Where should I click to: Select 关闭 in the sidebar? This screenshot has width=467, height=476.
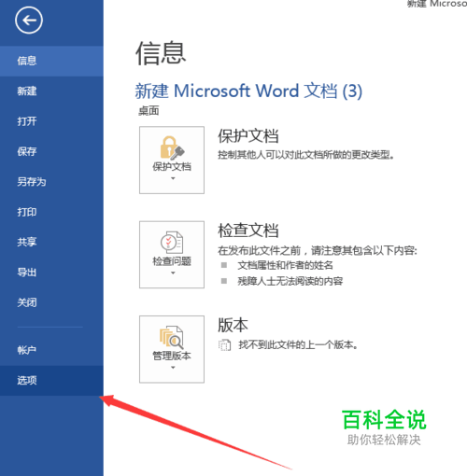click(51, 302)
